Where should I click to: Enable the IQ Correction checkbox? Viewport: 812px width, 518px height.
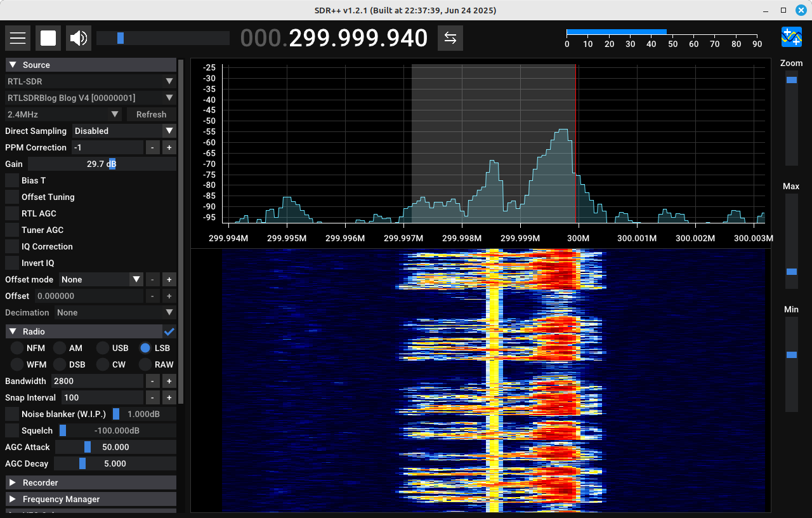(12, 246)
